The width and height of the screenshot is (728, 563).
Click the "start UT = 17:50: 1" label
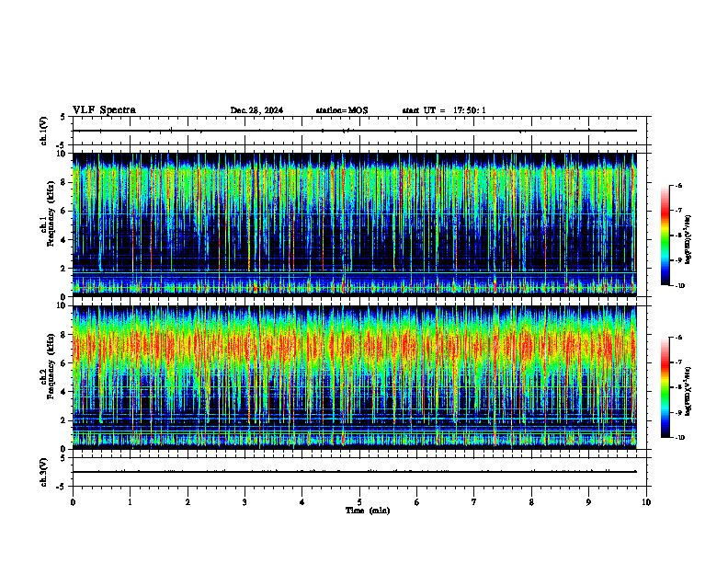click(444, 110)
